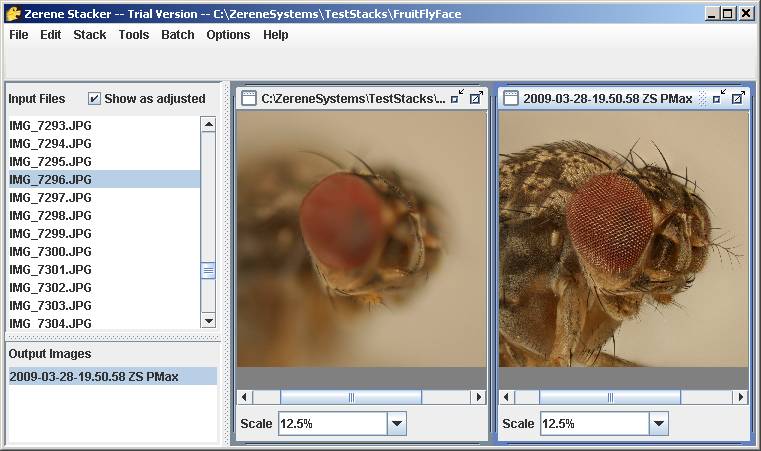Viewport: 761px width, 451px height.
Task: Click the source image horizontal scrollbar thumb
Action: [351, 397]
